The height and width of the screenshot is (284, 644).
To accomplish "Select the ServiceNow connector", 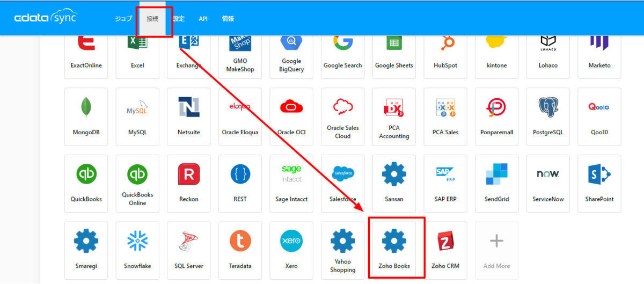I will tap(548, 184).
